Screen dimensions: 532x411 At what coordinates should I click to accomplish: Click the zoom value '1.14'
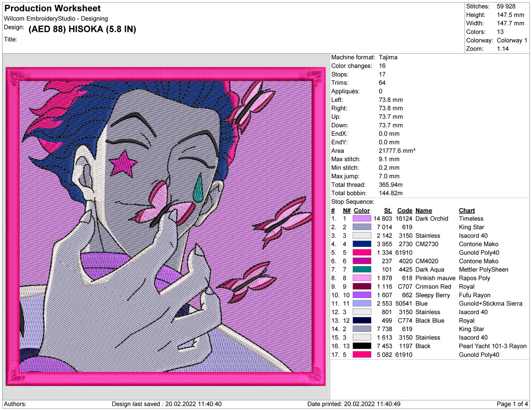click(503, 49)
